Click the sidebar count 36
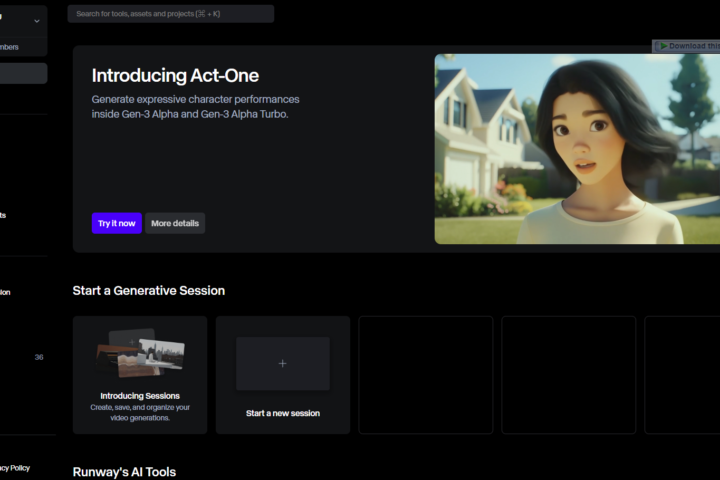This screenshot has width=720, height=480. (39, 357)
